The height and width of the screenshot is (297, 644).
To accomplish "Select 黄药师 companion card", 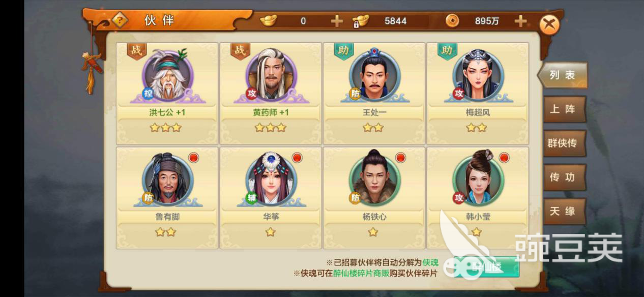I will coord(271,94).
